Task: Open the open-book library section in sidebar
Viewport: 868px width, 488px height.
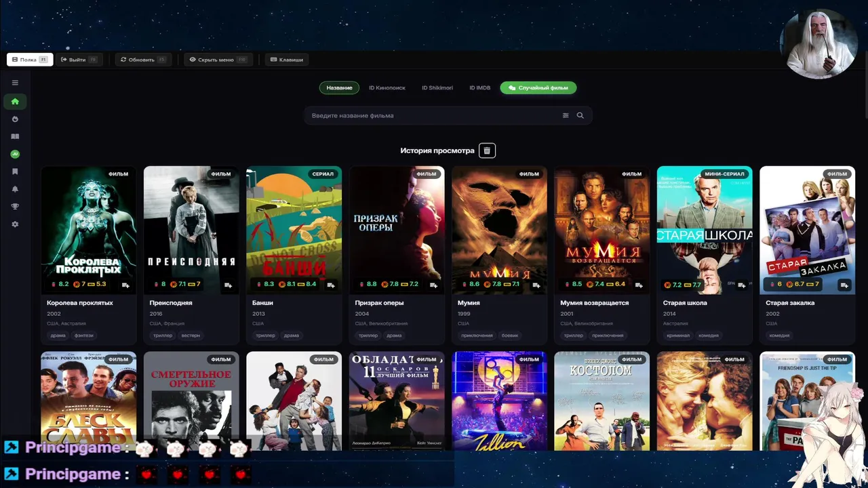Action: tap(15, 136)
